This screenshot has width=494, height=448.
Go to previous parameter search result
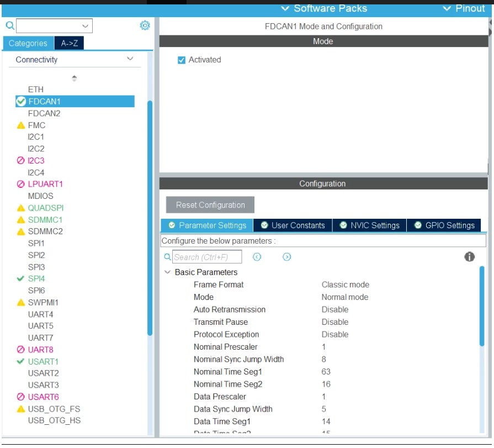[257, 257]
